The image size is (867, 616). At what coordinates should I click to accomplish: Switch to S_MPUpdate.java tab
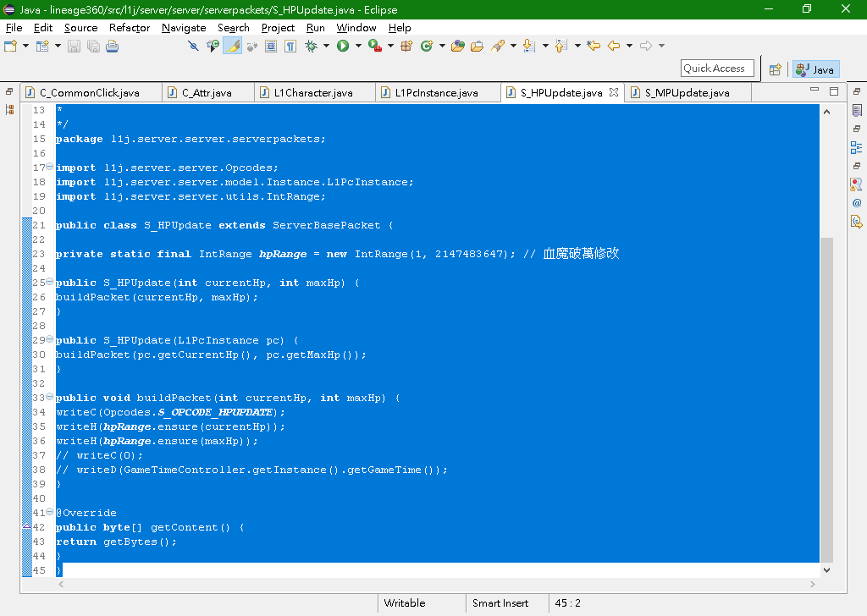click(688, 93)
